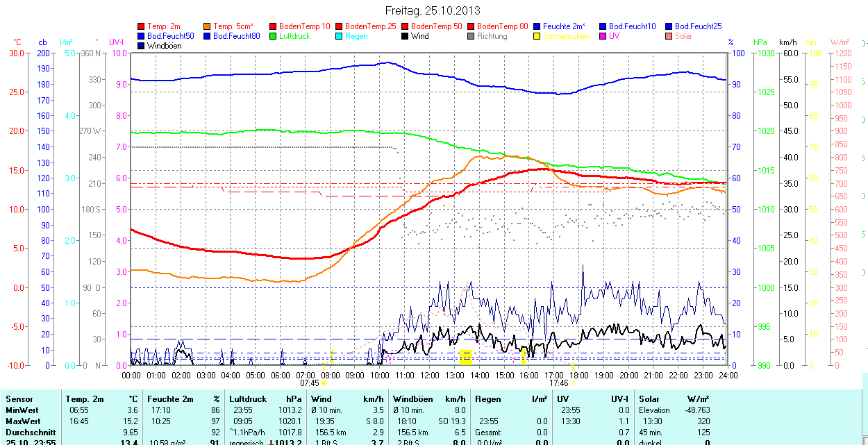Select the Bod.Feucht80 legend label
The image size is (868, 445).
(237, 36)
